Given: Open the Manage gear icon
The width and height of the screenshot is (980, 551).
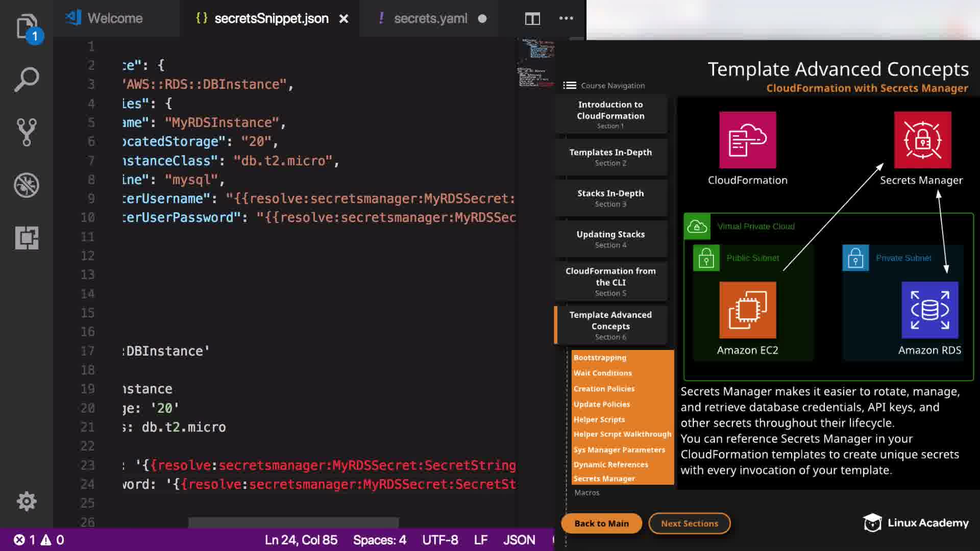Looking at the screenshot, I should coord(27,501).
